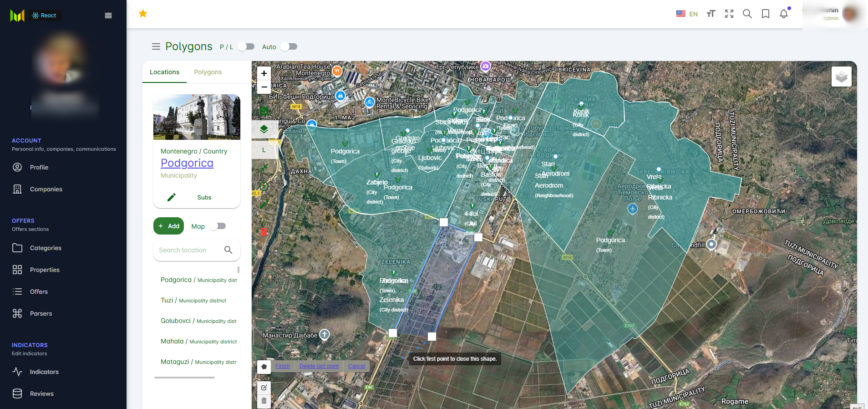Image resolution: width=868 pixels, height=409 pixels.
Task: Open the map layers control
Action: click(x=842, y=77)
